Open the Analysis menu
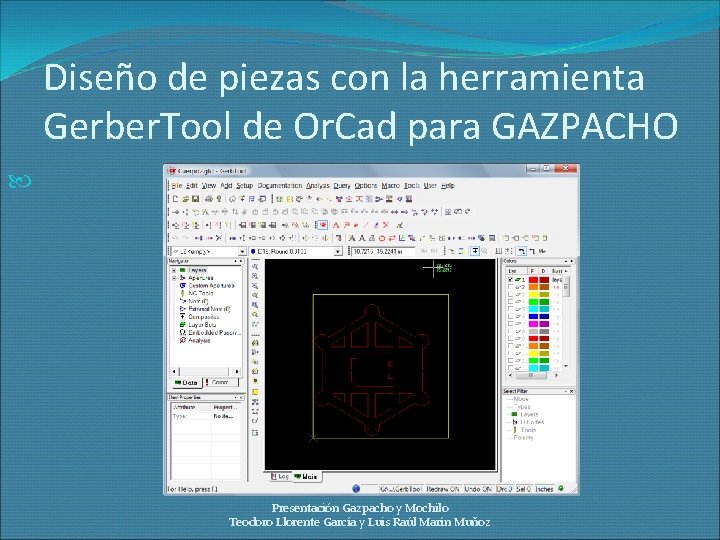Viewport: 720px width, 540px height. tap(318, 186)
